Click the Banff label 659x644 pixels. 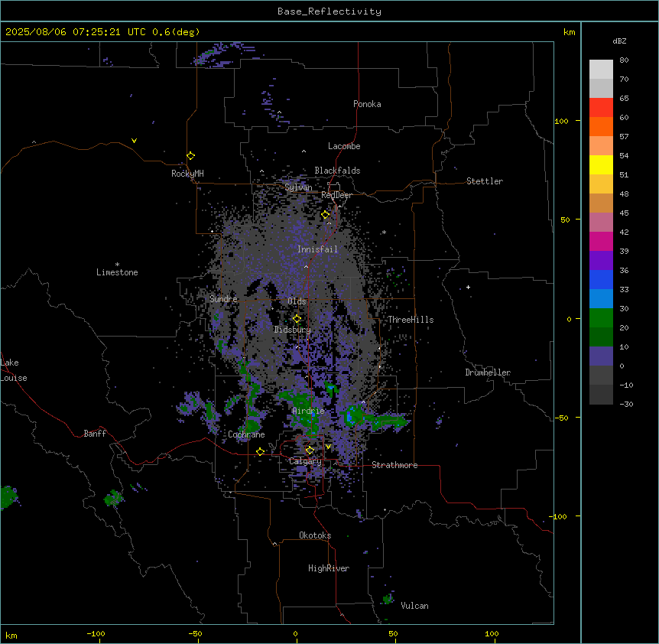click(95, 434)
